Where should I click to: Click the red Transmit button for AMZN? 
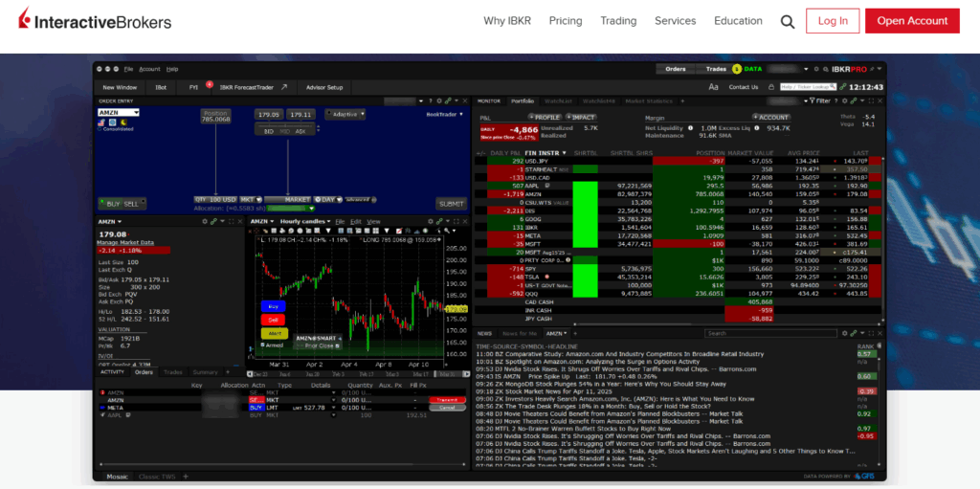click(448, 400)
